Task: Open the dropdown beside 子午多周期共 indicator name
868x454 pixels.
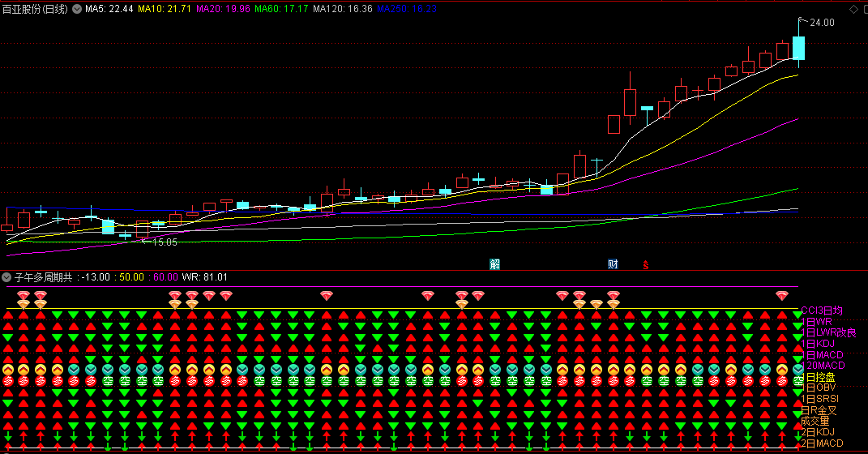Action: (6, 276)
